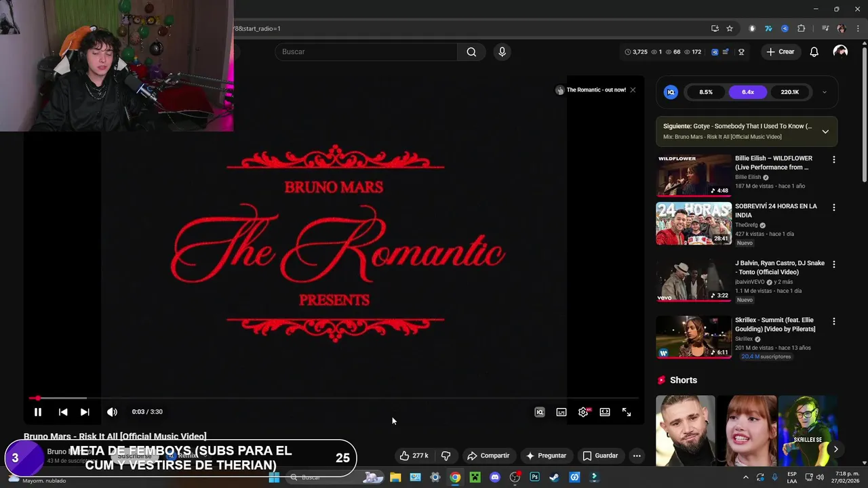Click the Guardar save button
The height and width of the screenshot is (488, 868).
[x=600, y=455]
